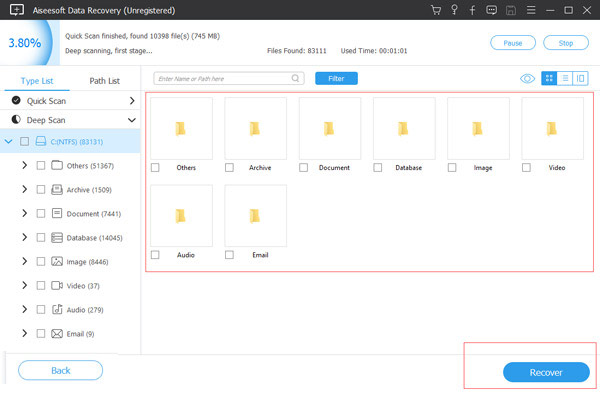Screen dimensions: 600x394
Task: Expand the Quick Scan section arrow
Action: [x=132, y=101]
